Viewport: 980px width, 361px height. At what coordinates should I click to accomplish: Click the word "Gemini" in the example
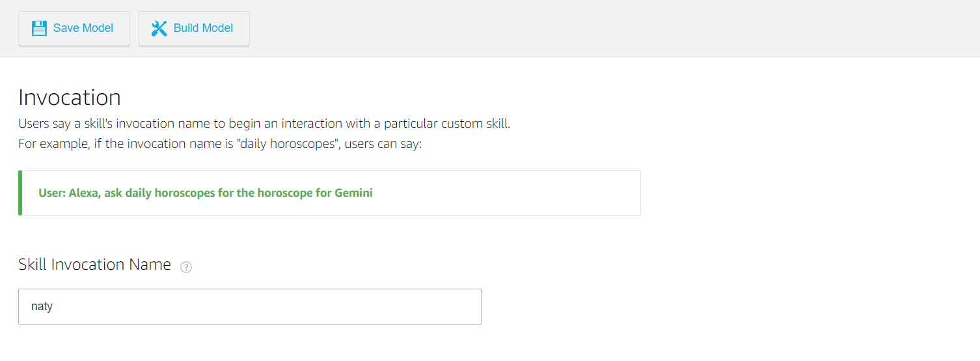point(353,193)
